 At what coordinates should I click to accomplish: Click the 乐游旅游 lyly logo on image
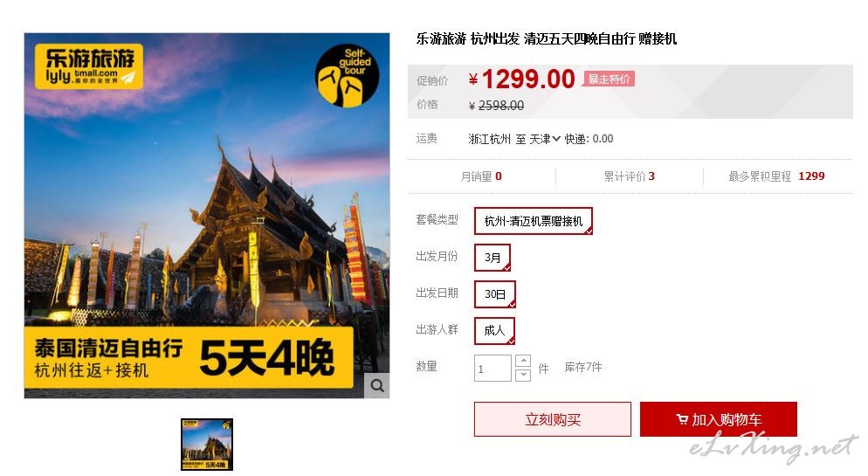point(88,66)
